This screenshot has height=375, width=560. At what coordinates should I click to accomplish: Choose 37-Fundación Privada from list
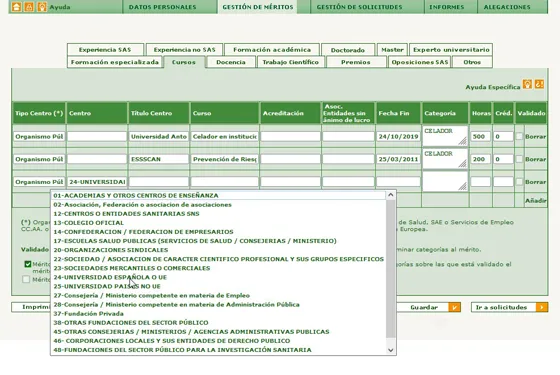click(x=218, y=314)
